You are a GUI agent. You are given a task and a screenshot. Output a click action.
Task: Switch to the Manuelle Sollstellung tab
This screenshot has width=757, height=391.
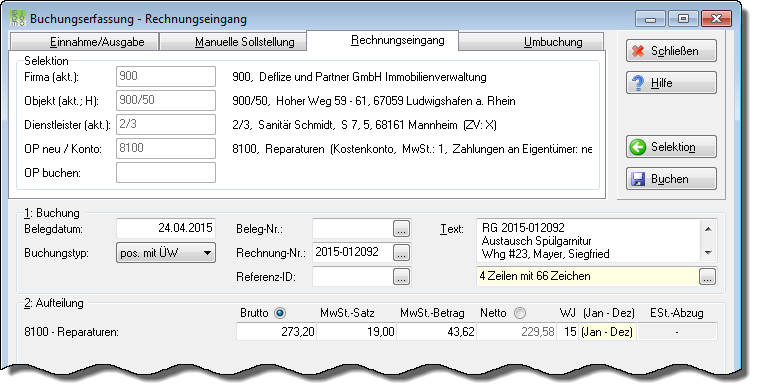pos(234,42)
